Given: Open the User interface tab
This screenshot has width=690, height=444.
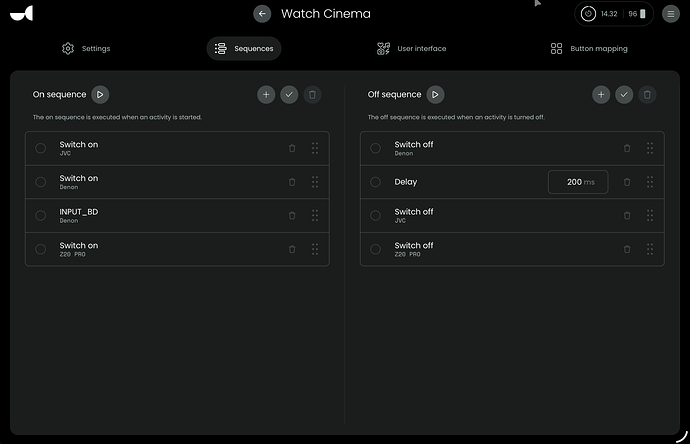Looking at the screenshot, I should 411,48.
